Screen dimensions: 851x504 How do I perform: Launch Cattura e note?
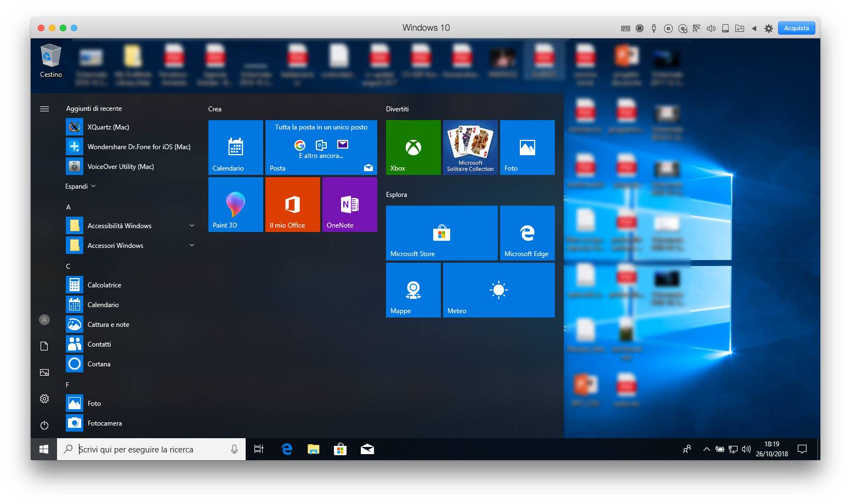pyautogui.click(x=131, y=325)
